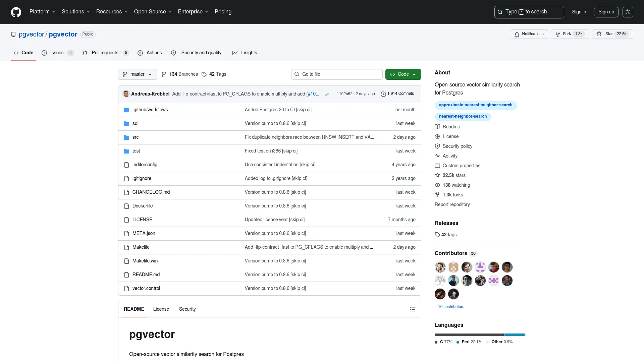
Task: Switch to the Pull requests tab
Action: pyautogui.click(x=105, y=53)
